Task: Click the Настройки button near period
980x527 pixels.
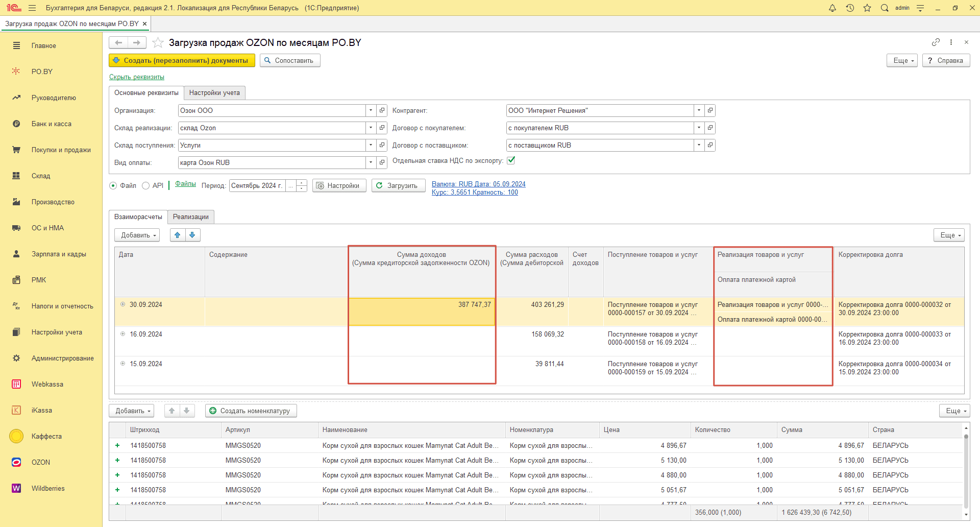Action: 339,185
